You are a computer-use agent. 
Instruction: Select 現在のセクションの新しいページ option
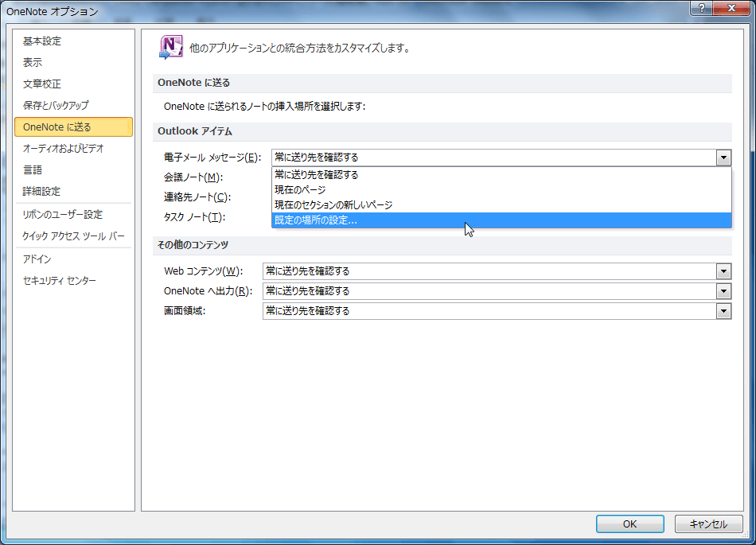501,204
